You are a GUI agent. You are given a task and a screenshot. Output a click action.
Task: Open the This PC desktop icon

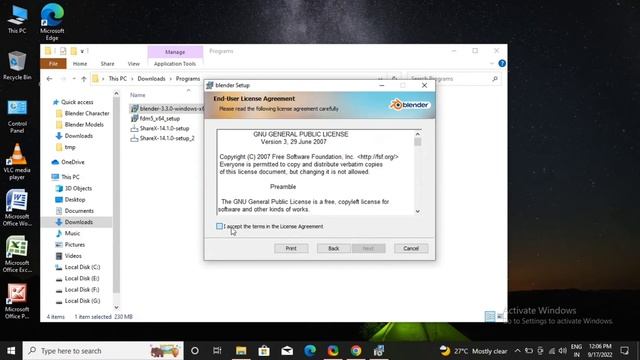point(17,19)
